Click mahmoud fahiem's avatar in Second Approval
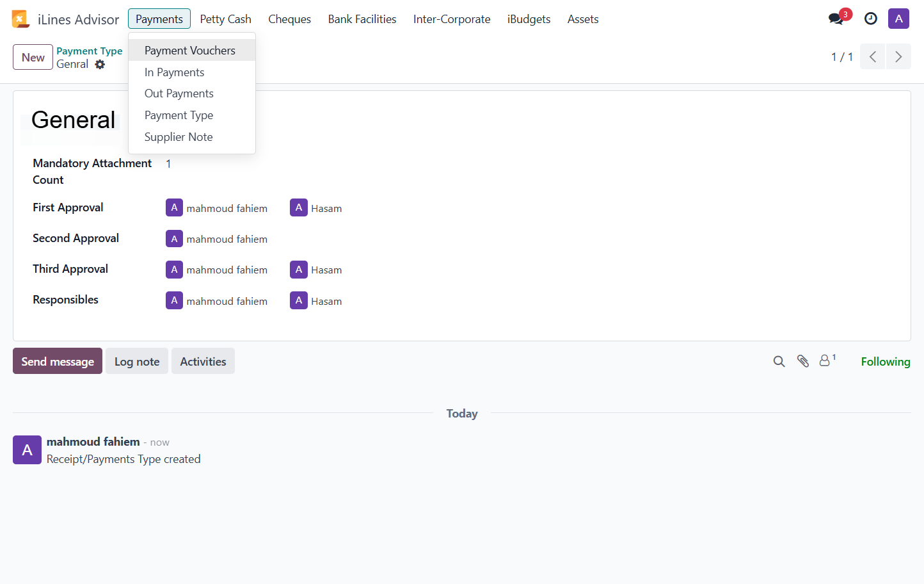This screenshot has height=584, width=924. [174, 238]
